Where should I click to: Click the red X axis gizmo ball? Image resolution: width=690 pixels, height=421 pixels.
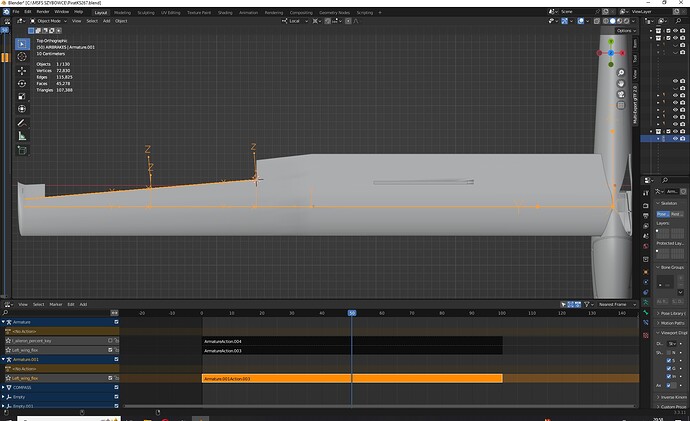tap(622, 53)
